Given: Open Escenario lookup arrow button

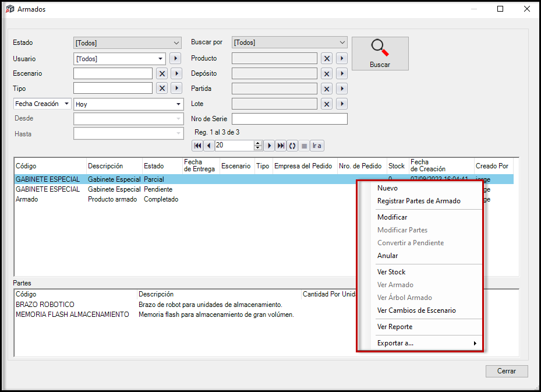Looking at the screenshot, I should click(x=176, y=73).
